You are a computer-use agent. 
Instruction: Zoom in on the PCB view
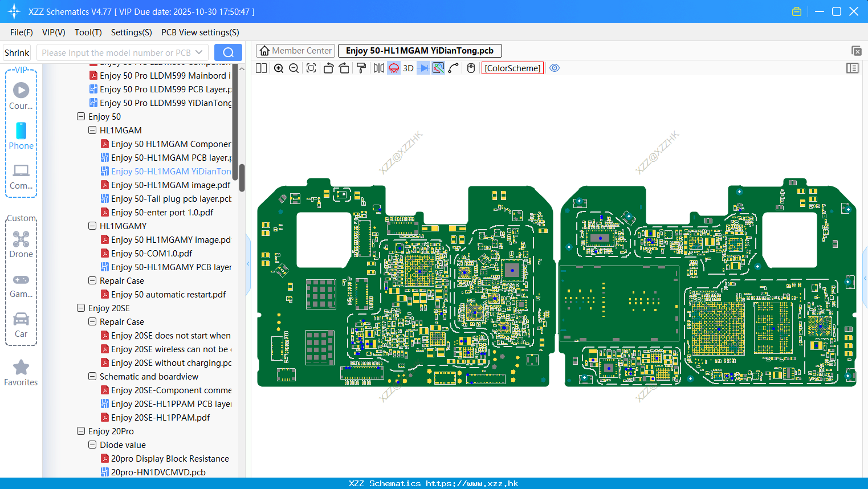[x=279, y=68]
